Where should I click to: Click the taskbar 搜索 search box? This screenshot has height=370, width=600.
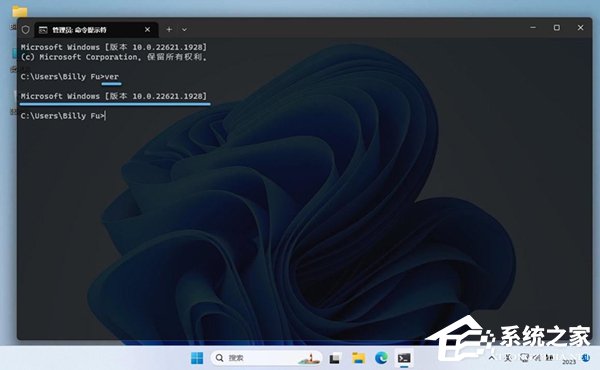266,358
